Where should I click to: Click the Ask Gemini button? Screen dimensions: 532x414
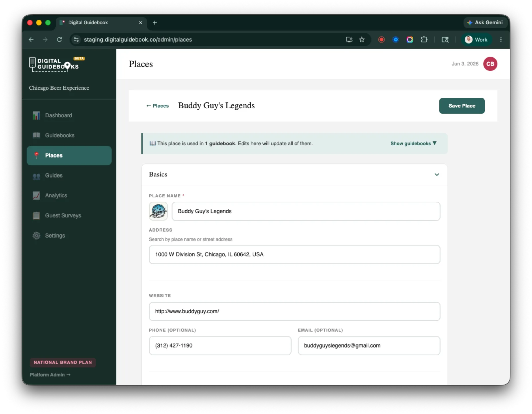pyautogui.click(x=485, y=23)
